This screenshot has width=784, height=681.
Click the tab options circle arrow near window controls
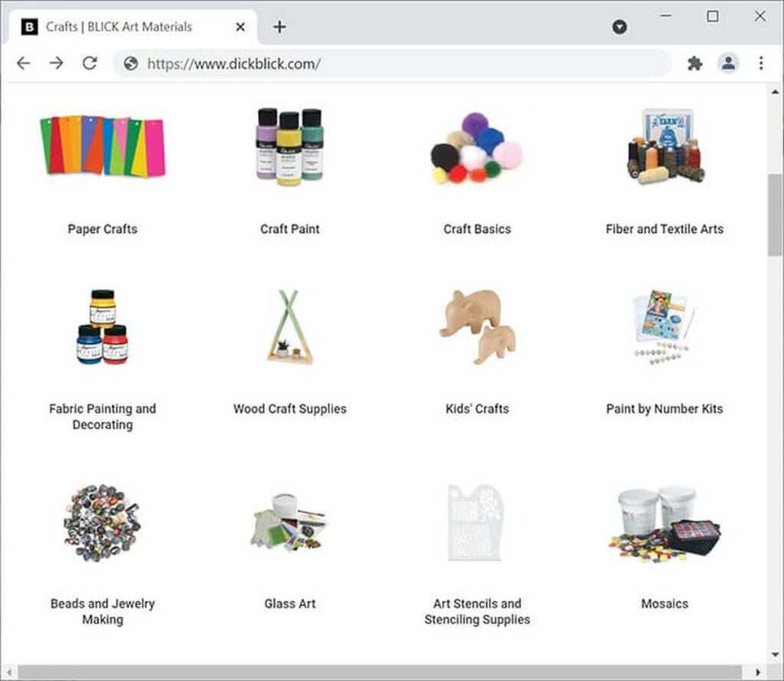[619, 26]
